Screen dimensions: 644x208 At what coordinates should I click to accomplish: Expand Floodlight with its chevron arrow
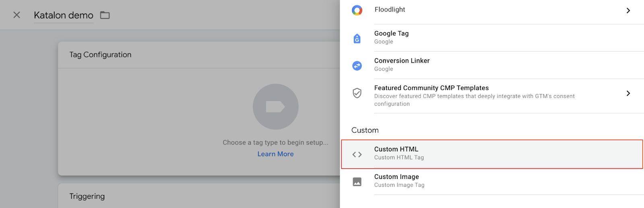click(x=628, y=10)
